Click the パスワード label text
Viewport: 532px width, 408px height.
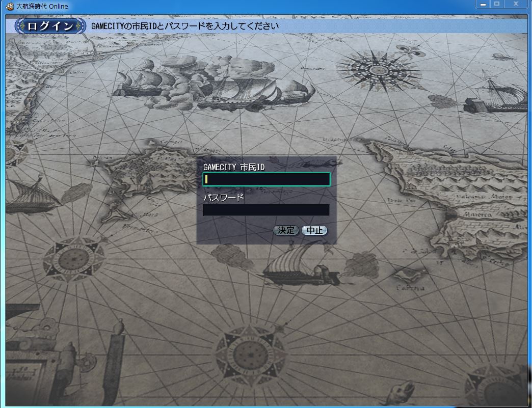(224, 198)
